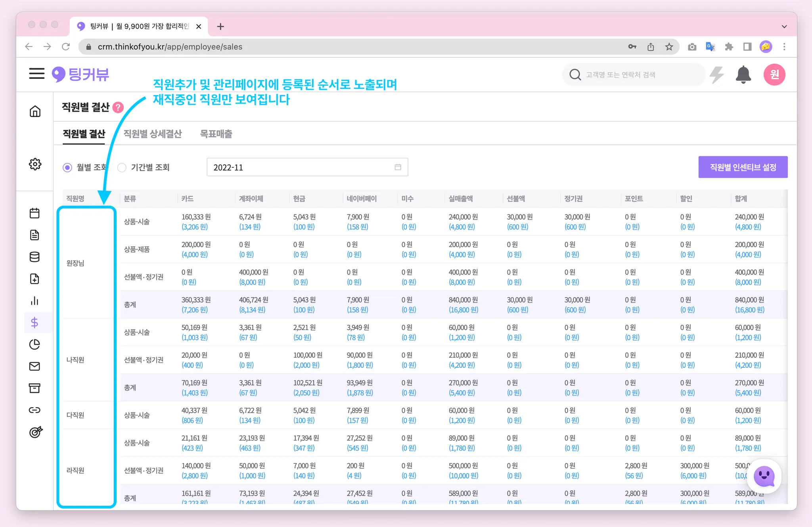Click the red help question mark
Image resolution: width=812 pixels, height=527 pixels.
(x=118, y=107)
